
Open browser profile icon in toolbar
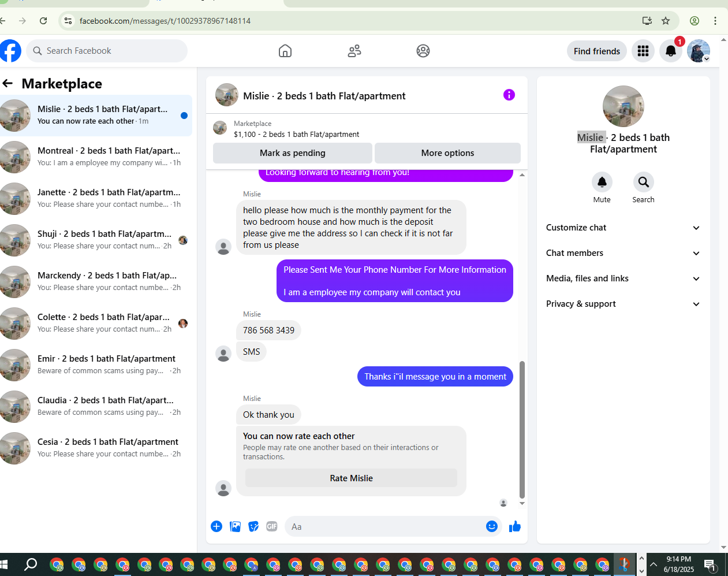(695, 21)
